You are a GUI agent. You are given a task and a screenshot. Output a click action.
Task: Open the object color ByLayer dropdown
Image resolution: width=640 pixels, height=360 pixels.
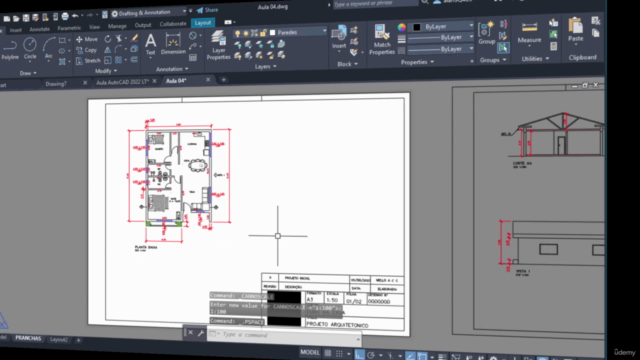point(471,26)
